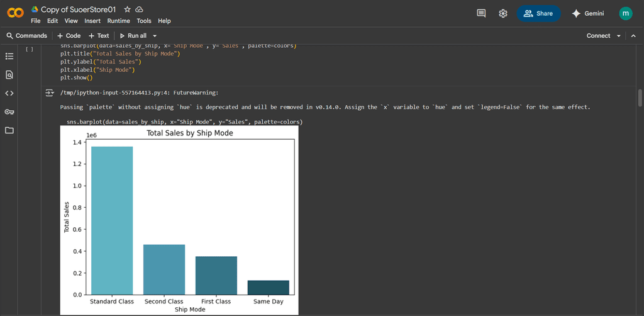Click the code cell run bracket

29,48
